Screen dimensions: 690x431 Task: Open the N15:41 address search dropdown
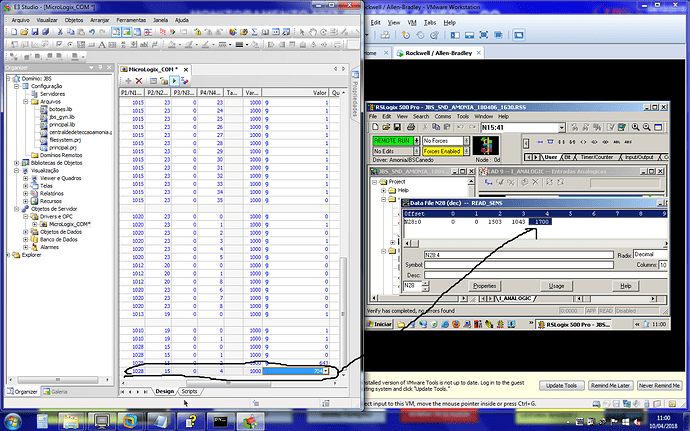pyautogui.click(x=562, y=128)
